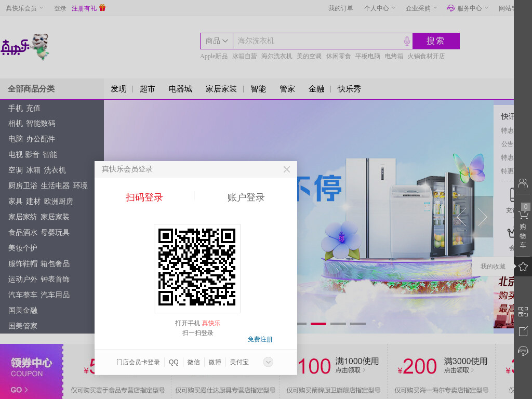Screen dimensions: 532x399
Task: Click the edit feedback icon in right sidebar
Action: tap(523, 331)
